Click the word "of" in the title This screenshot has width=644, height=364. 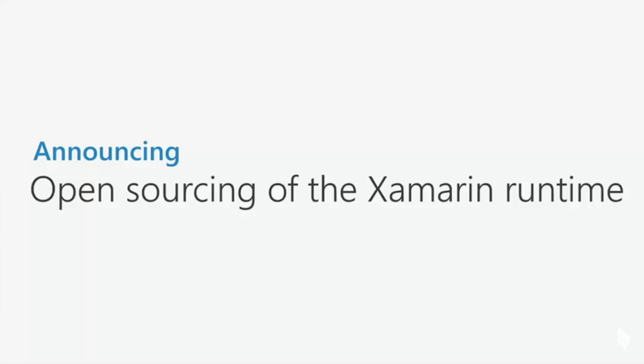pos(282,190)
